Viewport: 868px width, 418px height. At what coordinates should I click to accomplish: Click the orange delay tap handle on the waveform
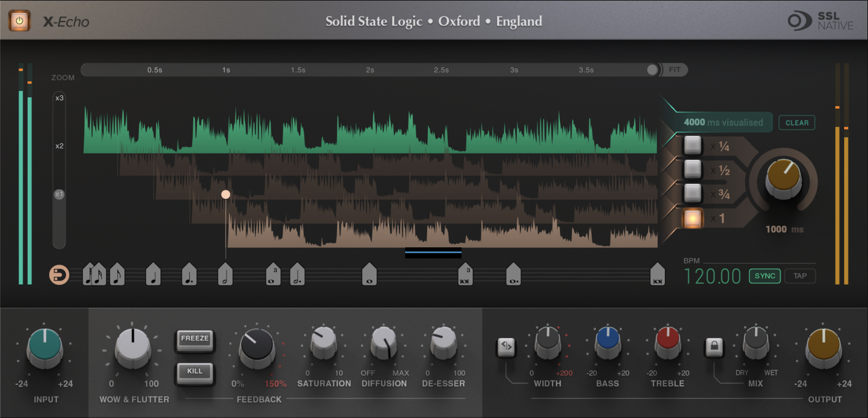pos(225,194)
